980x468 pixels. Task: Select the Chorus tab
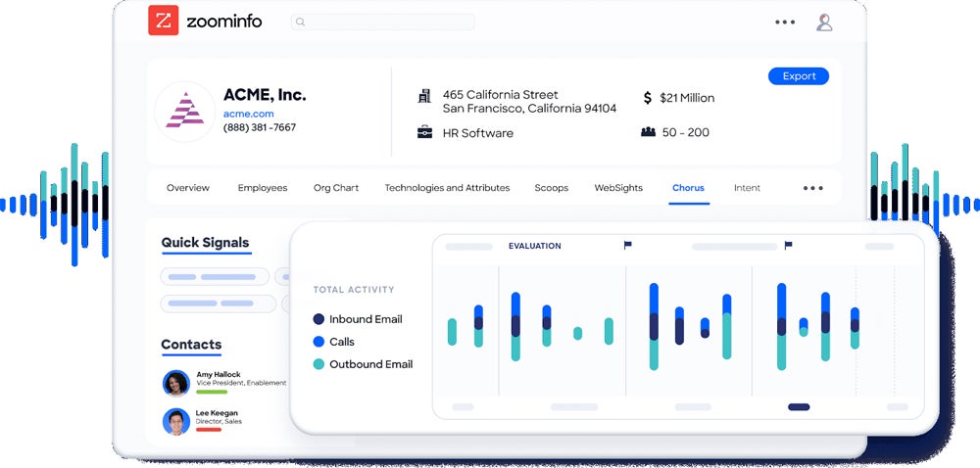point(688,188)
